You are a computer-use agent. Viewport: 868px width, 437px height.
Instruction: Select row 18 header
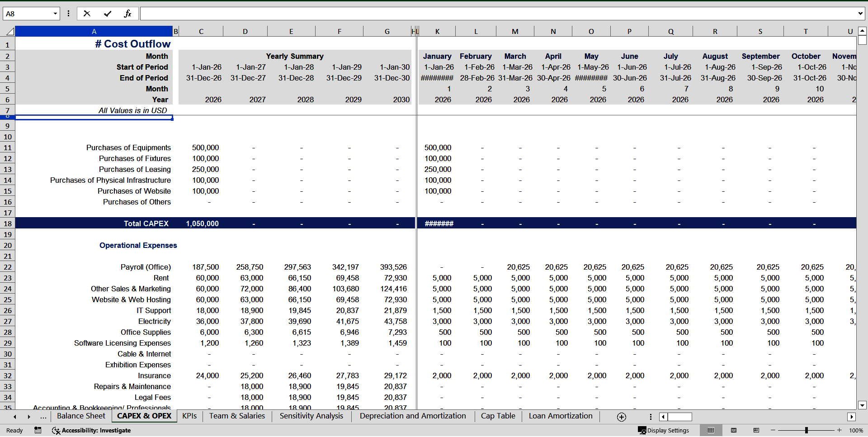[x=8, y=223]
